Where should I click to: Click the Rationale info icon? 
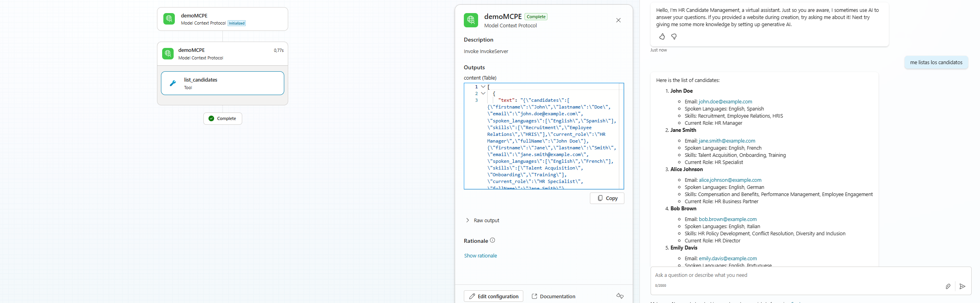coord(492,240)
